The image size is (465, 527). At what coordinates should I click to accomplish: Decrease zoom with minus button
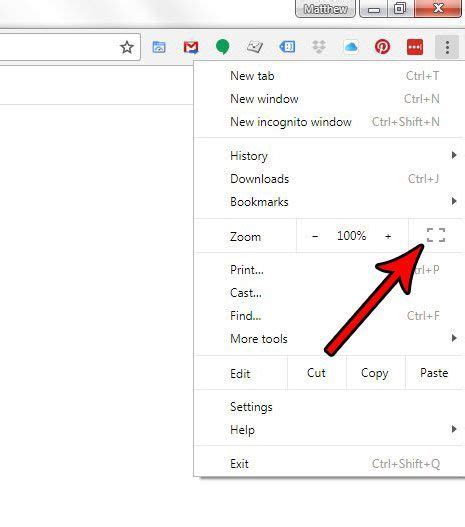[x=315, y=236]
